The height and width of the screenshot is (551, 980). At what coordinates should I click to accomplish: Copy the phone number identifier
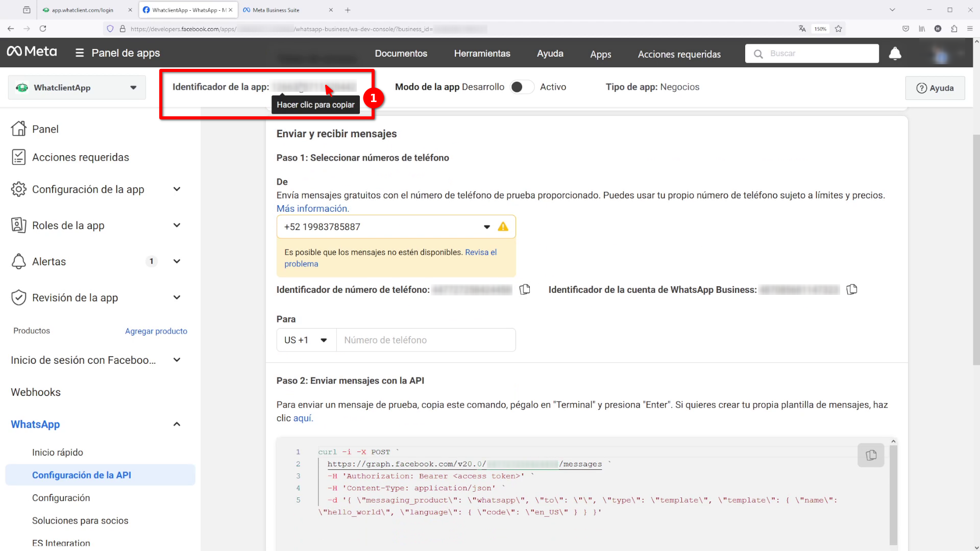pyautogui.click(x=525, y=290)
